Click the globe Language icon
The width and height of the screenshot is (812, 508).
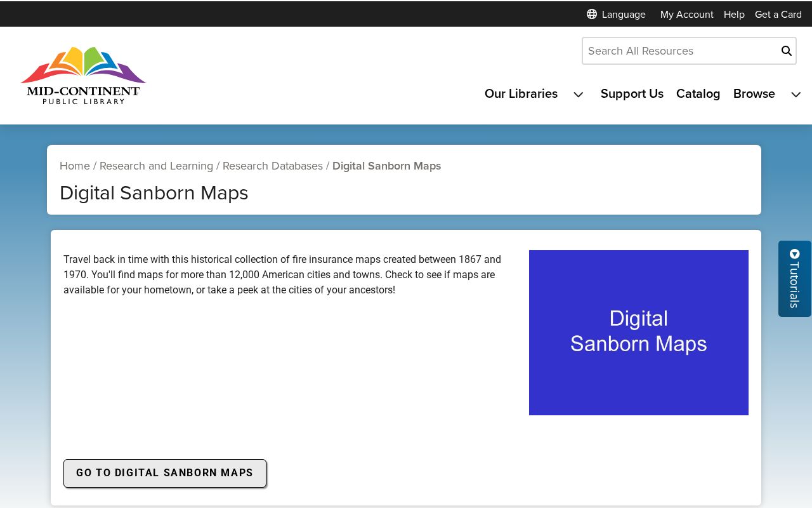coord(592,14)
